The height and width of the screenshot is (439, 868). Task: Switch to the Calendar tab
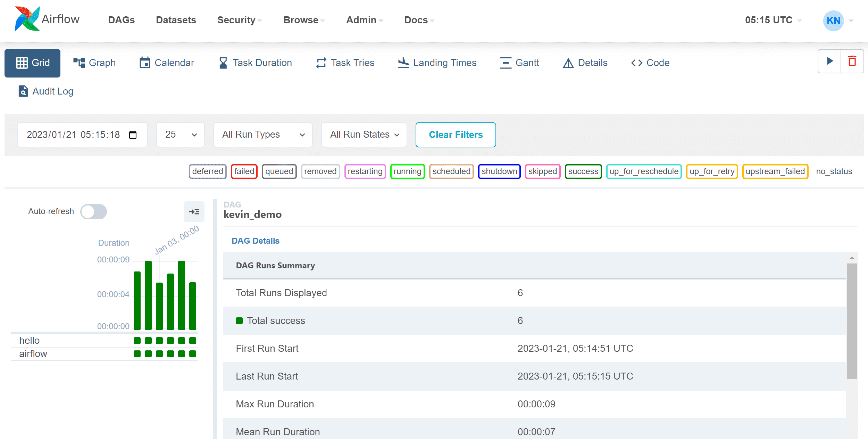(x=167, y=63)
